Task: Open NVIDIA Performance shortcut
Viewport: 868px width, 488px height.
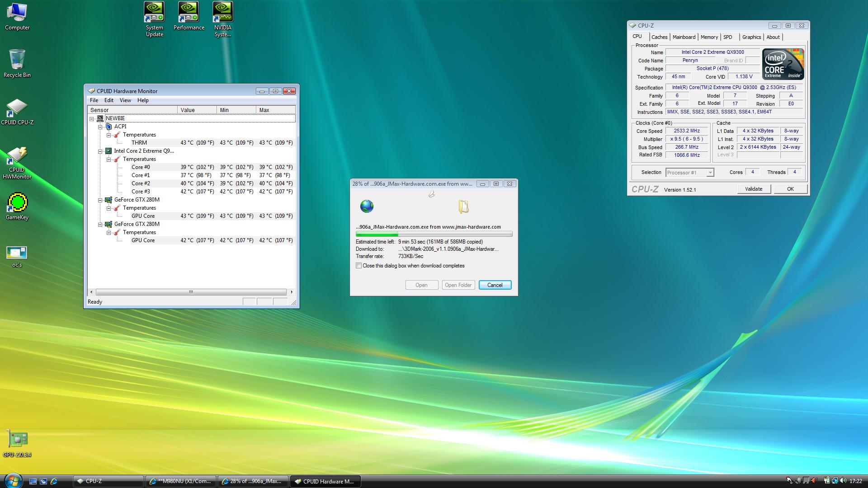Action: click(x=189, y=16)
